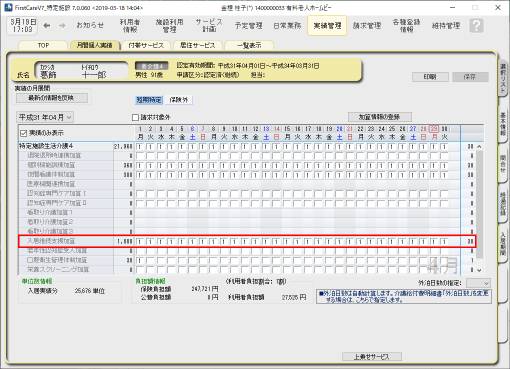Open the 施設利用管理 menu
Viewport: 510px width, 369px height.
point(170,25)
